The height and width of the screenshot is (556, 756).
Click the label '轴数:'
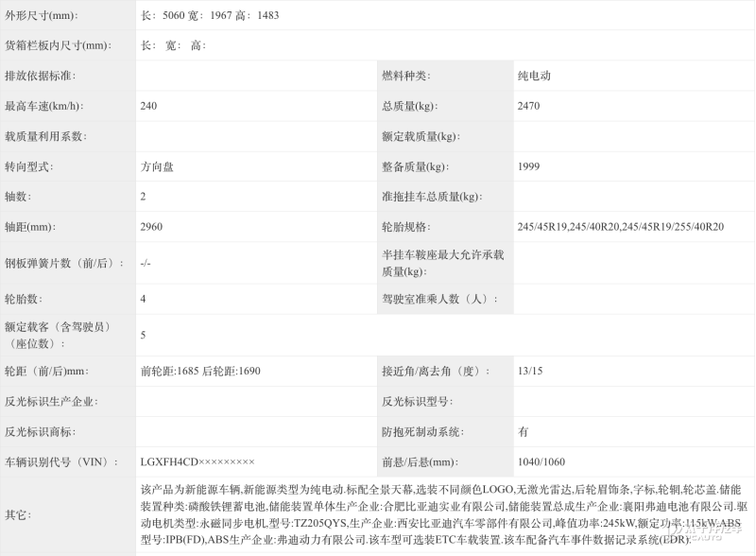click(18, 197)
